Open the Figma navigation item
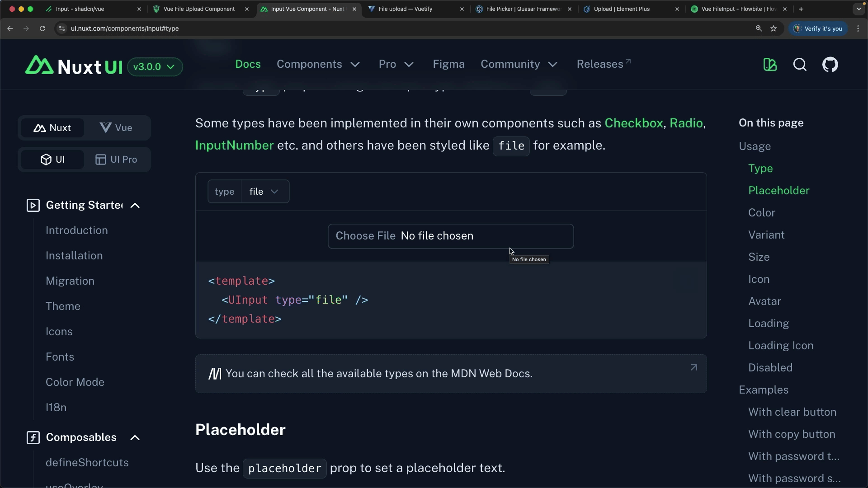Viewport: 868px width, 488px height. pyautogui.click(x=448, y=64)
